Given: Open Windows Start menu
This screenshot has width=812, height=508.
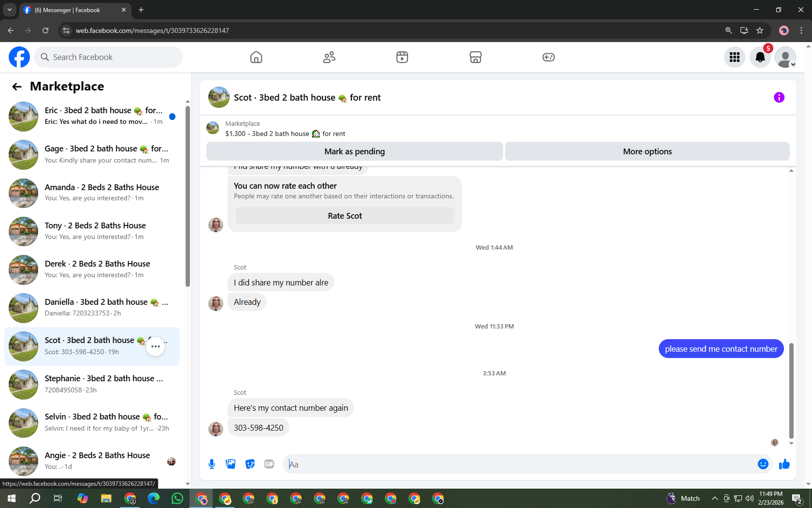Looking at the screenshot, I should point(12,498).
